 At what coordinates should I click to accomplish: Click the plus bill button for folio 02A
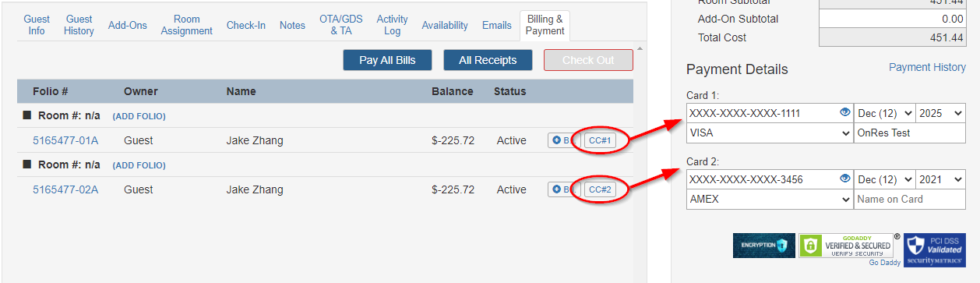click(564, 189)
